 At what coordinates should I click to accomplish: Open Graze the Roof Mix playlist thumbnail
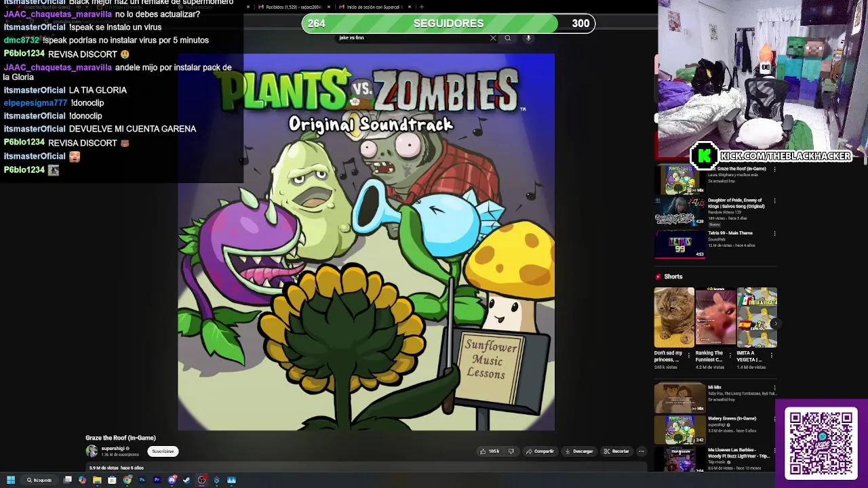click(679, 180)
